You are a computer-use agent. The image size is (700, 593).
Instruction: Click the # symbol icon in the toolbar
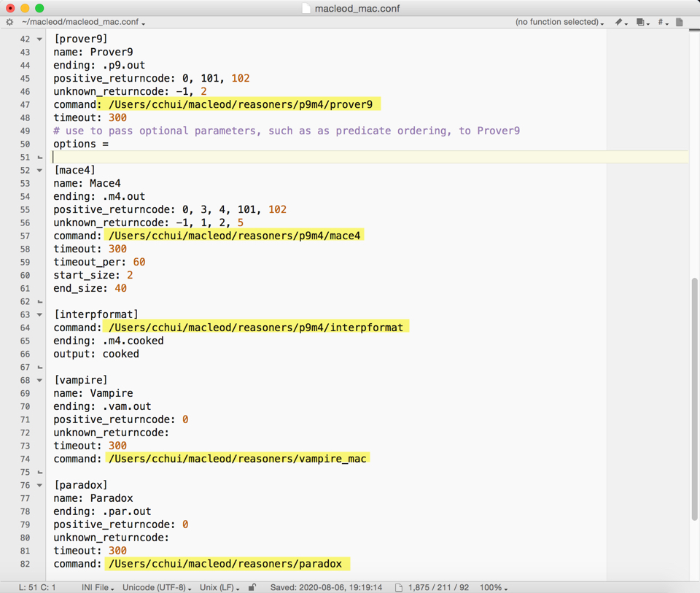point(660,22)
